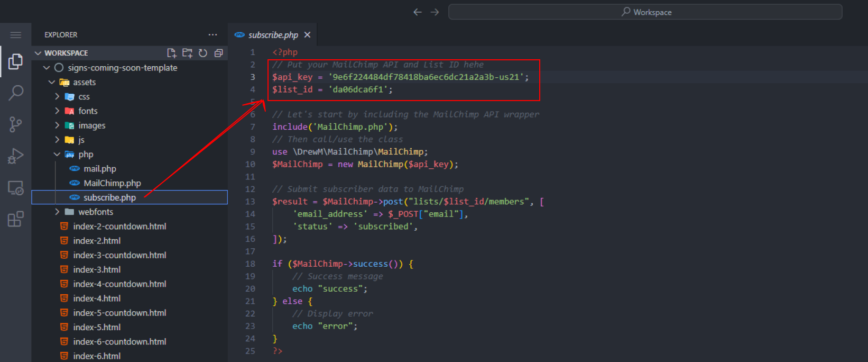
Task: Open the Run and Debug view
Action: [15, 156]
